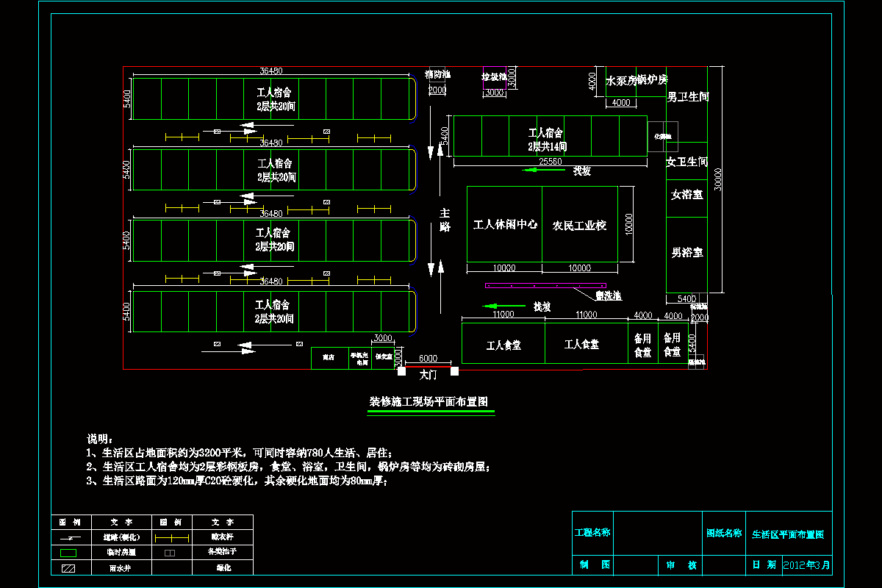The width and height of the screenshot is (882, 588).
Task: Click the 手机充电间 room label
Action: (x=360, y=358)
